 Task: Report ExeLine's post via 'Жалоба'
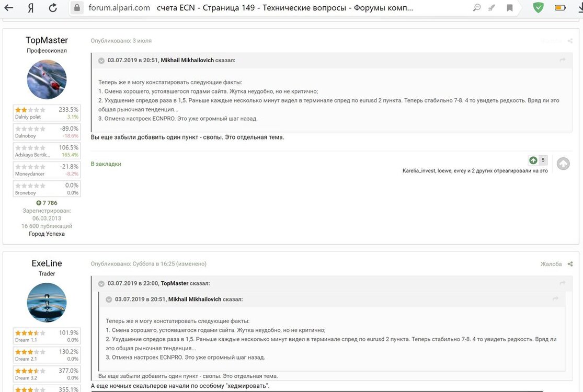[x=551, y=264]
